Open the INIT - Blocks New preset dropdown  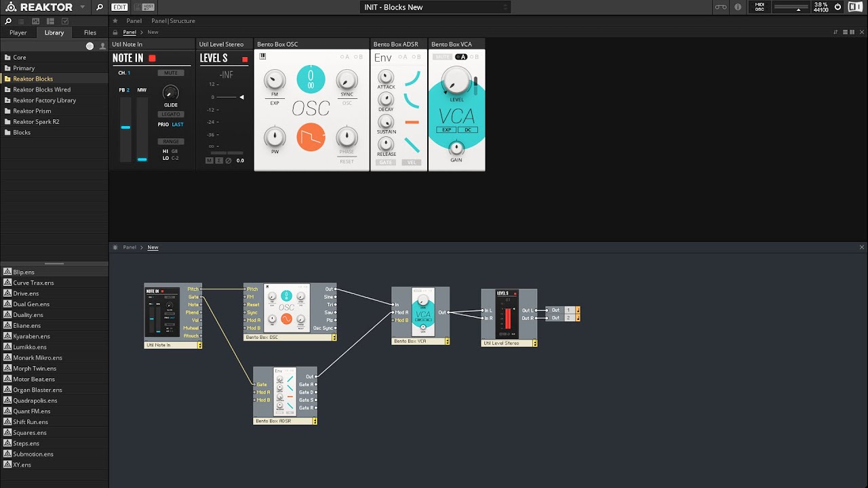(434, 7)
